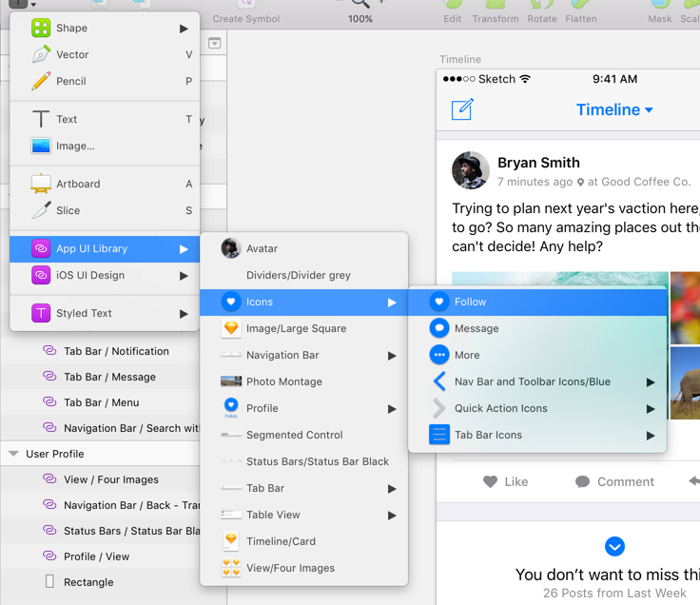Select the Timeline artboard label

[x=460, y=59]
